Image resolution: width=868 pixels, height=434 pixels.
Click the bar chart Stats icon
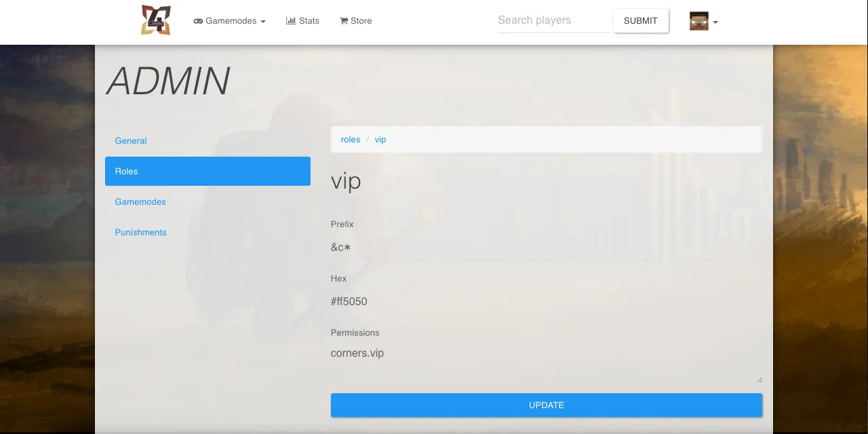point(291,20)
